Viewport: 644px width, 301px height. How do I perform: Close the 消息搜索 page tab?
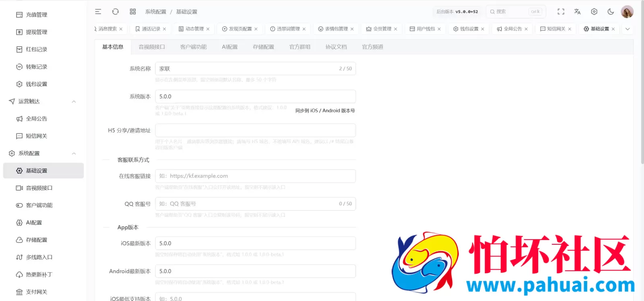pos(121,29)
